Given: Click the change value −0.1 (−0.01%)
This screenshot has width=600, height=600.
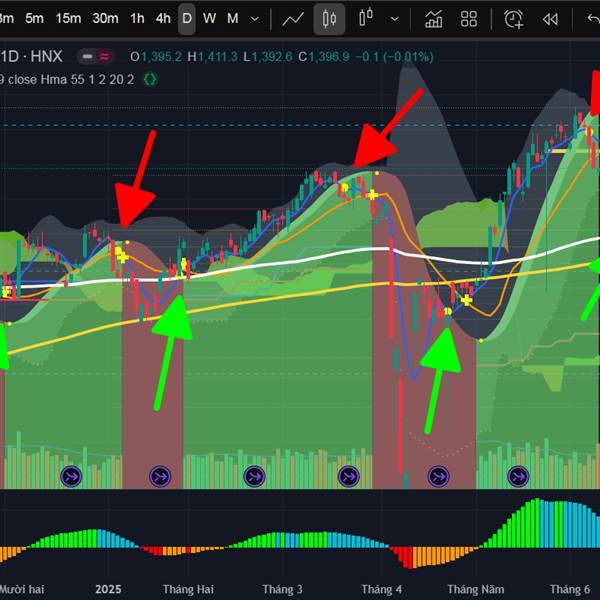Looking at the screenshot, I should tap(395, 57).
